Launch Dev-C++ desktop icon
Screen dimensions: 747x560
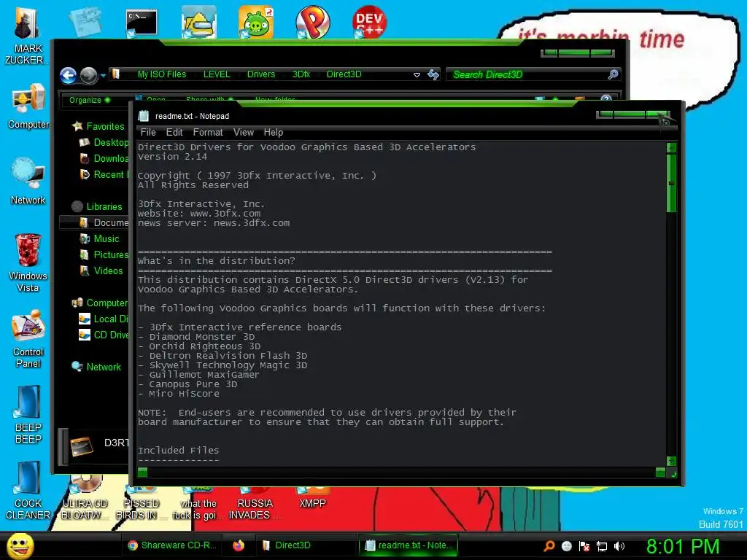pyautogui.click(x=369, y=22)
